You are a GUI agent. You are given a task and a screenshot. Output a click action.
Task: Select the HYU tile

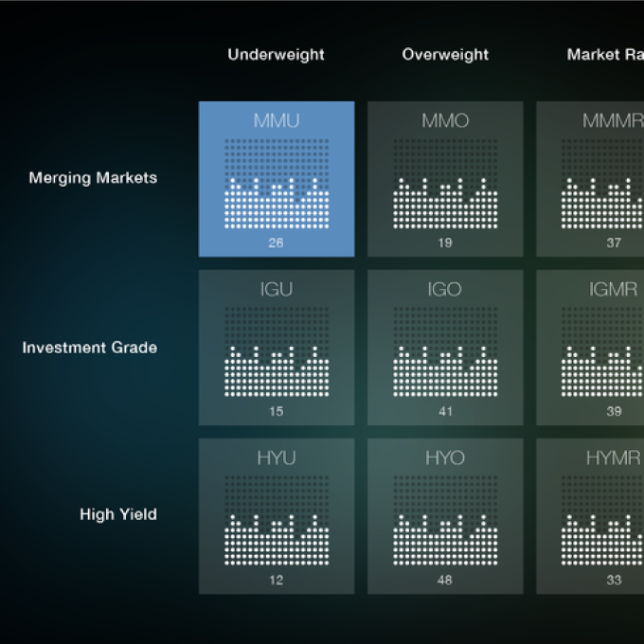click(x=277, y=516)
